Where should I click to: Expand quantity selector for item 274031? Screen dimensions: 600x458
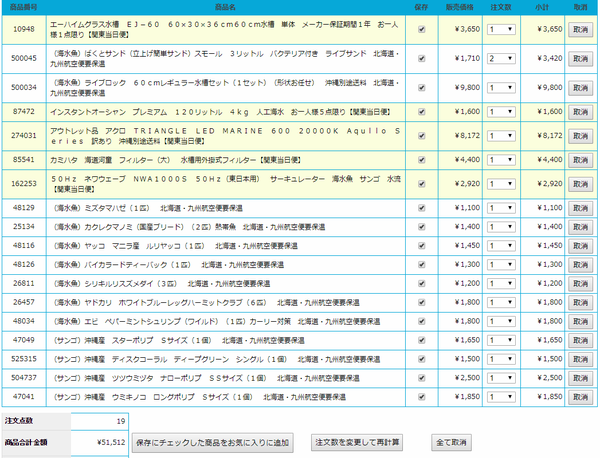click(x=501, y=136)
